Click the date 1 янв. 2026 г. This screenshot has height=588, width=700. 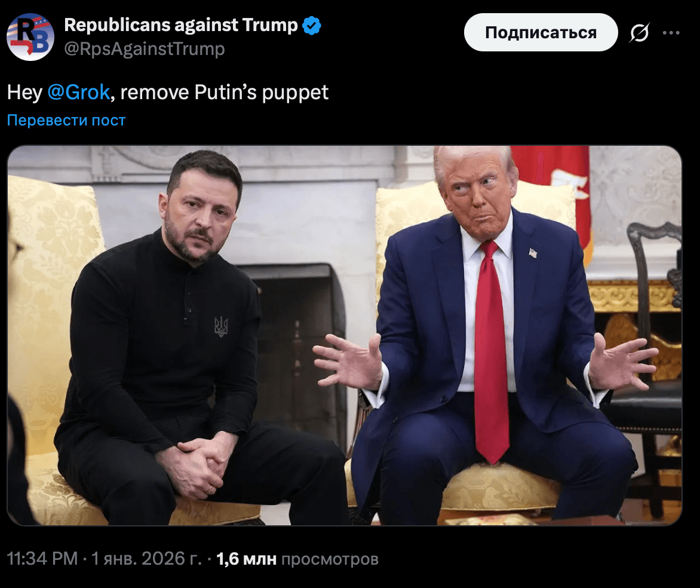[x=146, y=559]
